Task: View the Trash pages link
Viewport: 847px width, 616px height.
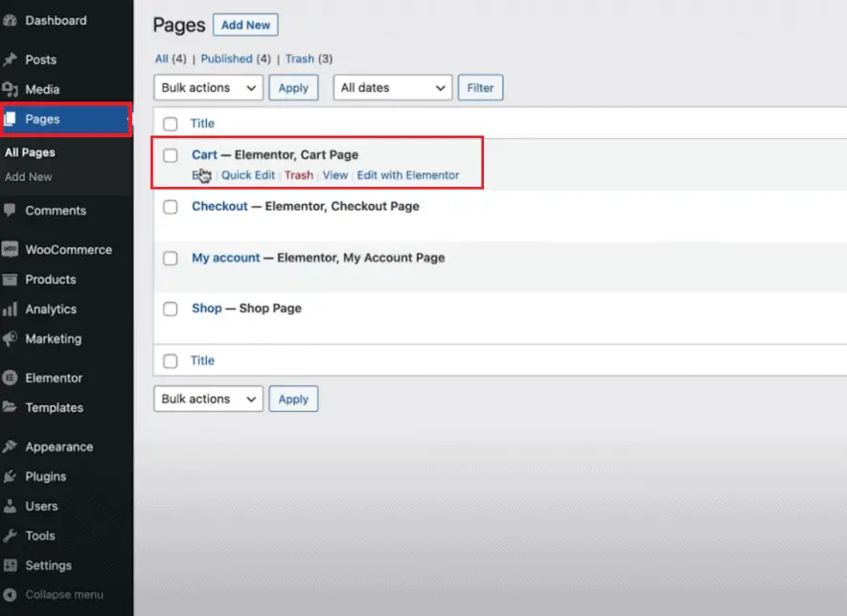Action: (x=300, y=58)
